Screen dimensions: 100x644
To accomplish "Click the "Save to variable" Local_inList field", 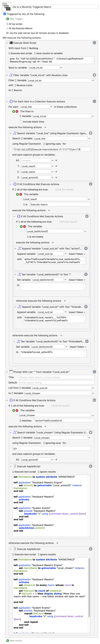I will click(44, 67).
